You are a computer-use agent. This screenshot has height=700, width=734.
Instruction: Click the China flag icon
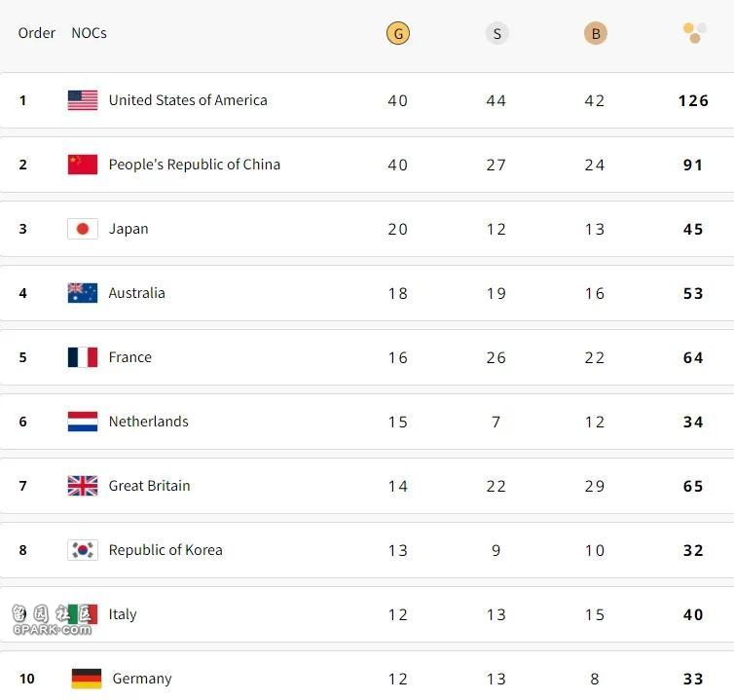pyautogui.click(x=83, y=165)
